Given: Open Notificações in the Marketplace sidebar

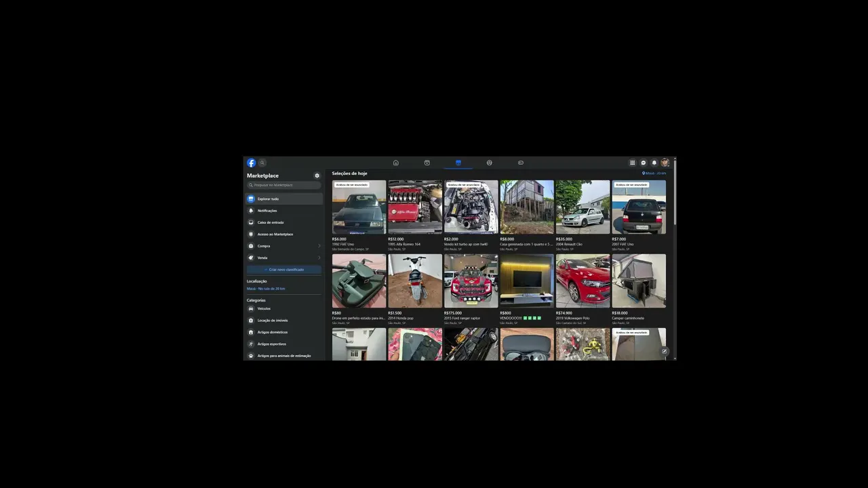Looking at the screenshot, I should pyautogui.click(x=284, y=211).
